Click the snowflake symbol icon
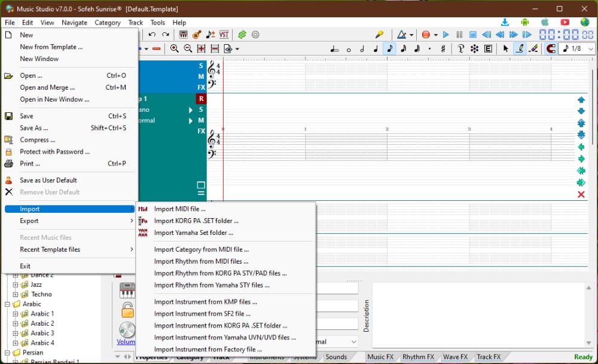The height and width of the screenshot is (364, 598). (x=474, y=48)
